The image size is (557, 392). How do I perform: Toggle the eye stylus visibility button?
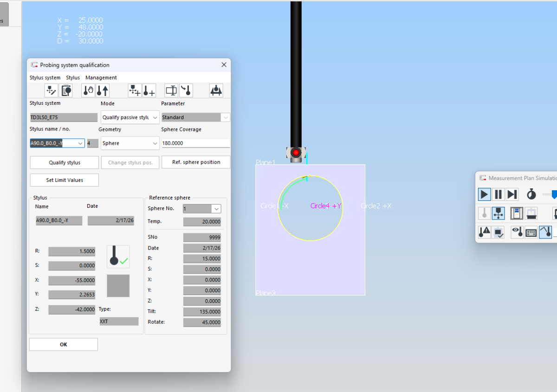517,232
